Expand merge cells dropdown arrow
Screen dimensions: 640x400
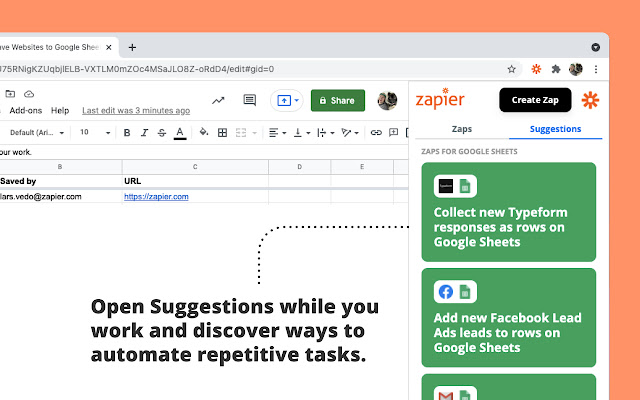tap(255, 133)
